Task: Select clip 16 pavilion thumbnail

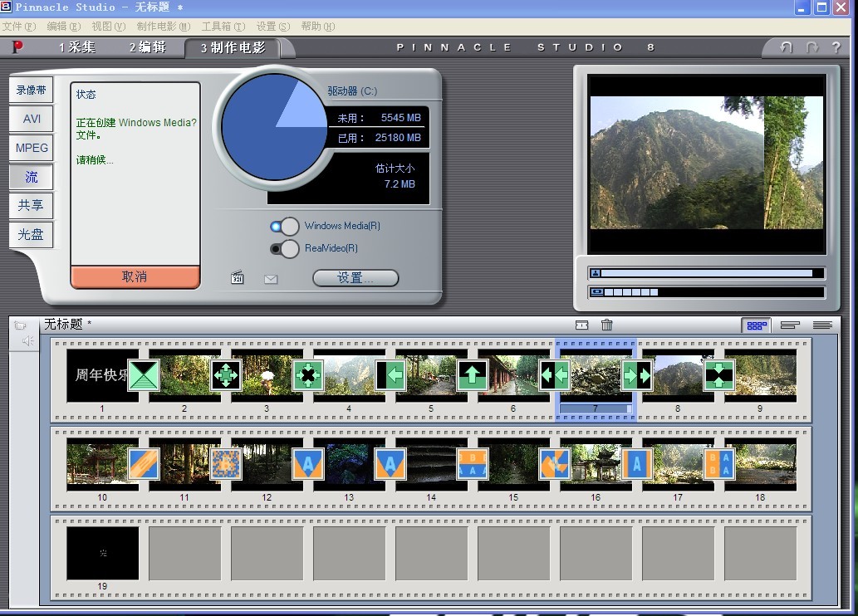Action: click(x=596, y=464)
